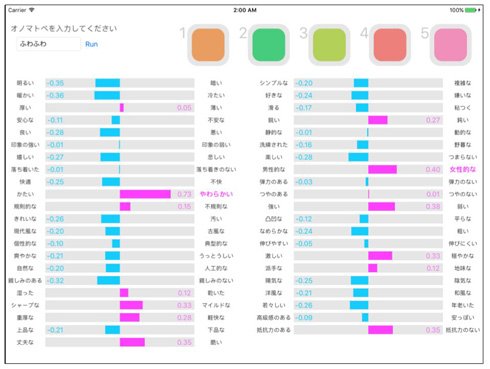Select the pink color swatch number 5
The image size is (490, 369).
point(451,45)
